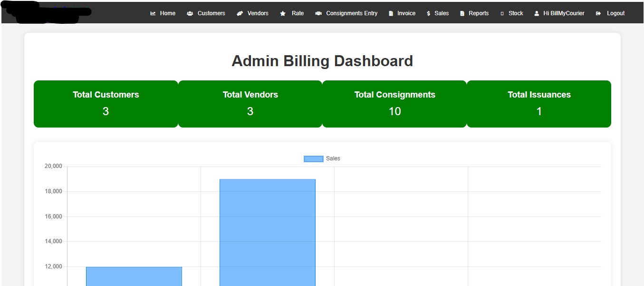Image resolution: width=644 pixels, height=286 pixels.
Task: Click the Total Consignments card
Action: [x=394, y=104]
